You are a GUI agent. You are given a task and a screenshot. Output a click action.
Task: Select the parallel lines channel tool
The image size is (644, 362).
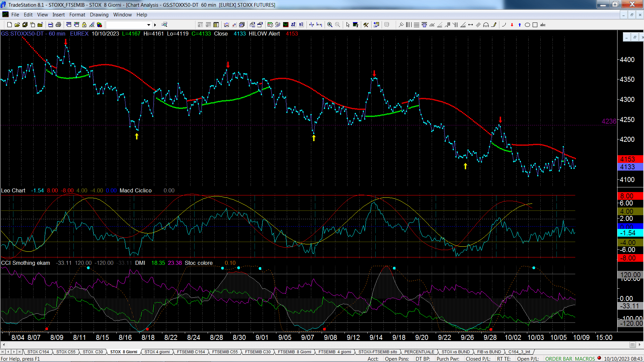pyautogui.click(x=478, y=25)
